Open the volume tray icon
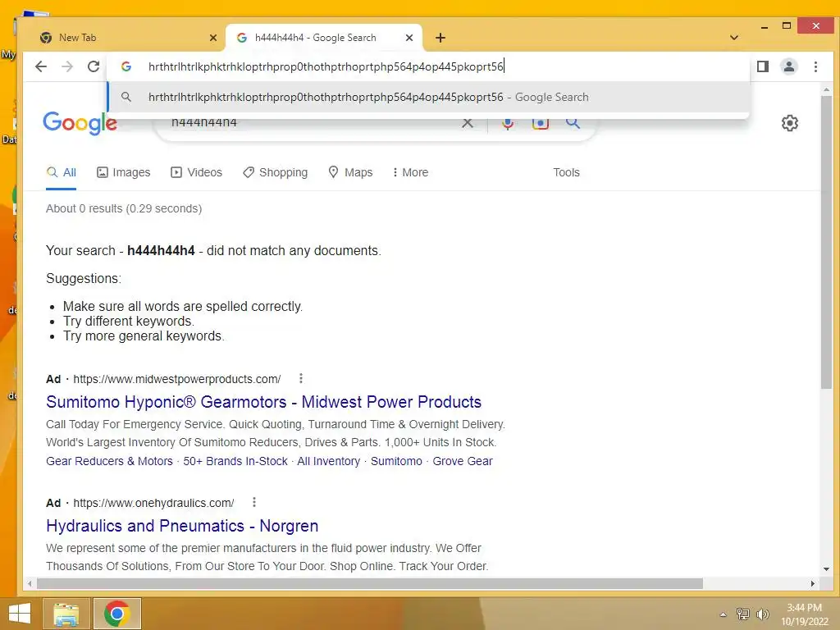The image size is (840, 630). [x=762, y=614]
